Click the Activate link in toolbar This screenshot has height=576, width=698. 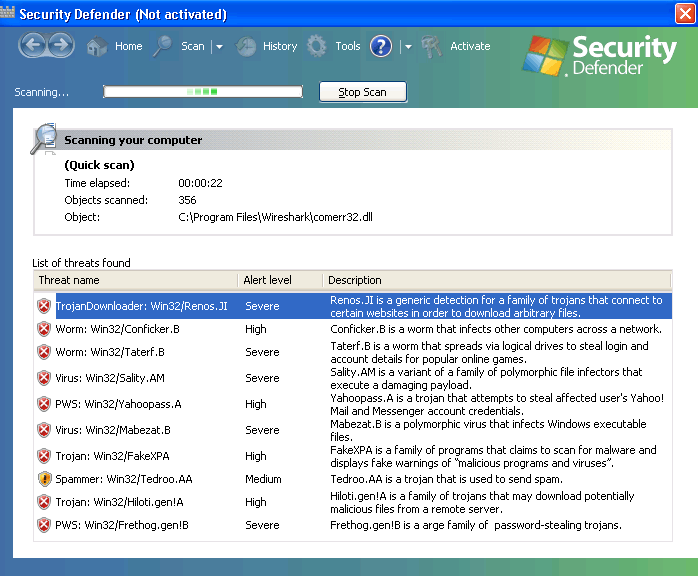coord(470,46)
